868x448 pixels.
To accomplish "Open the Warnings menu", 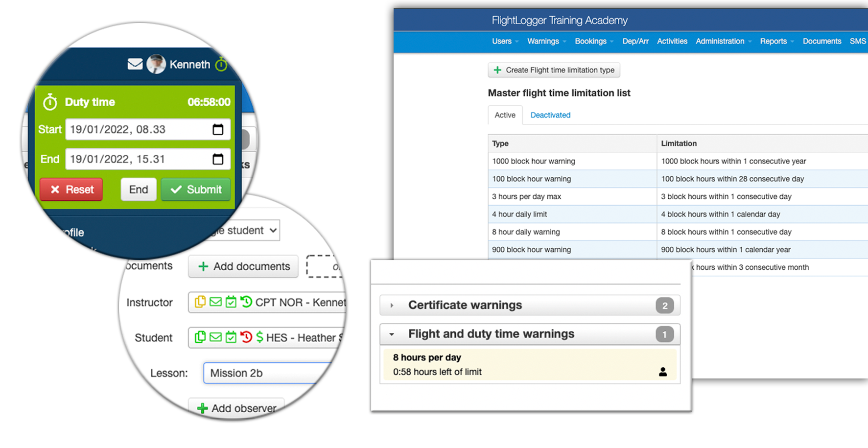I will (x=546, y=41).
